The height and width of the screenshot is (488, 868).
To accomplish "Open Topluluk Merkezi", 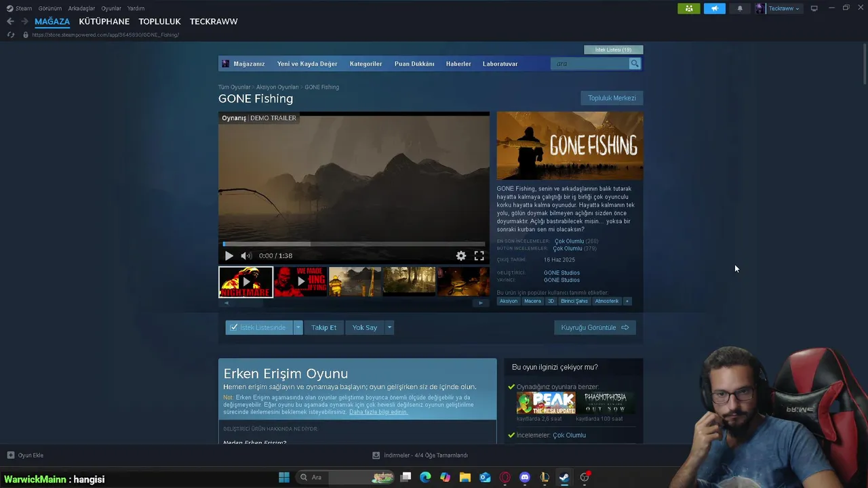I will click(x=612, y=98).
